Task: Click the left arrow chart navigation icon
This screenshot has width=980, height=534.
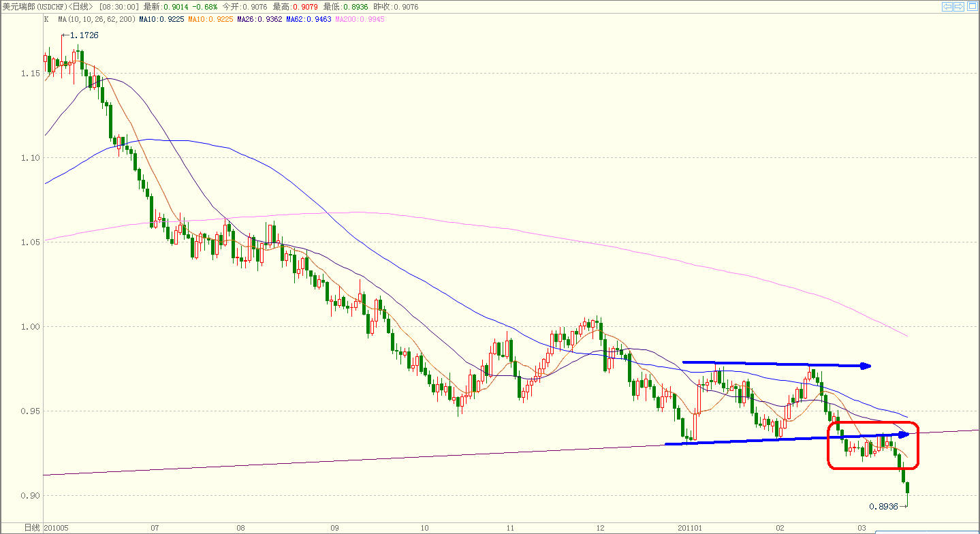Action: 947,7
